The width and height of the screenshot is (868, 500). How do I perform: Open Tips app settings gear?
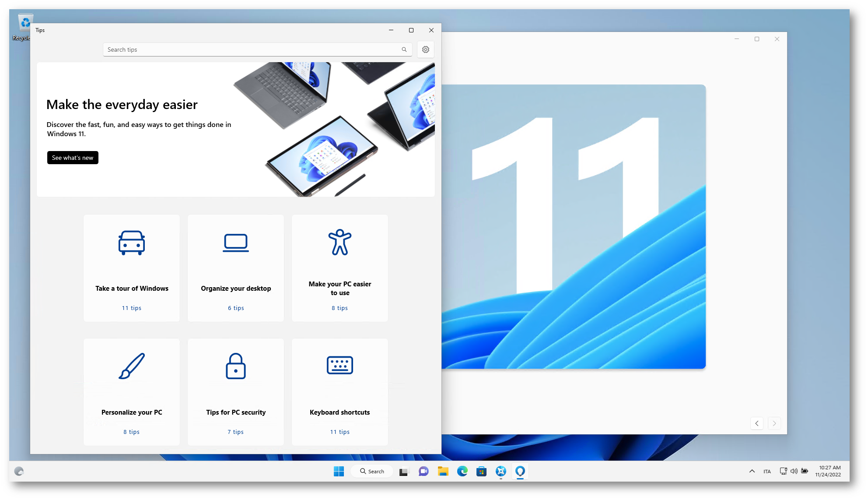425,49
